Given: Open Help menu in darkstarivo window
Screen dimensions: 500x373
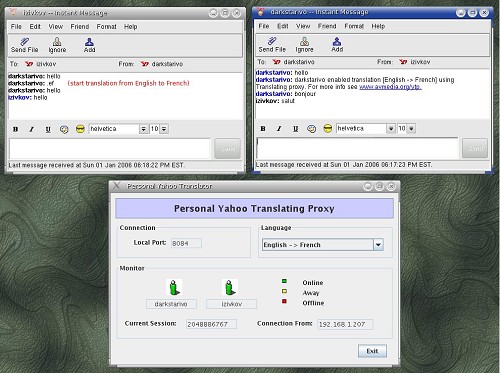Looking at the screenshot, I should [x=378, y=26].
